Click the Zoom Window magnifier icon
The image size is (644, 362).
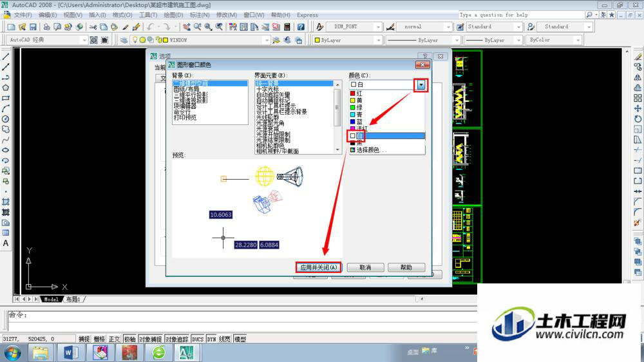[209, 27]
